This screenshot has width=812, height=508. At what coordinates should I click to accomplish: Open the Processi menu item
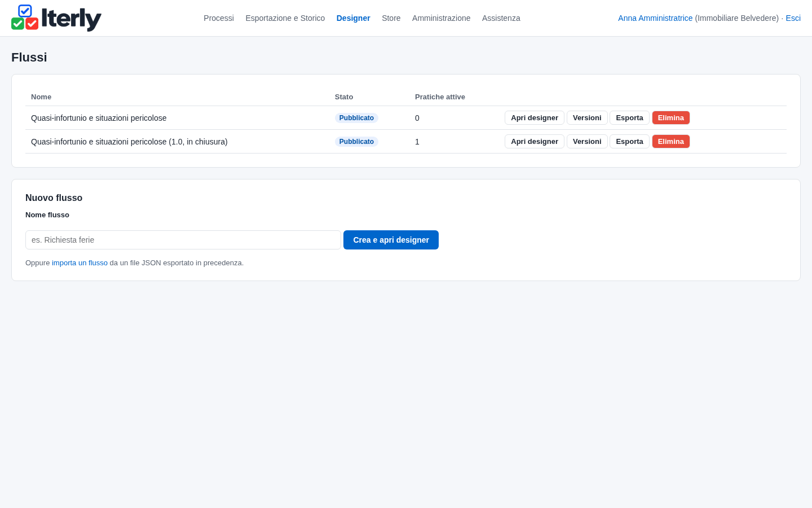pyautogui.click(x=219, y=18)
